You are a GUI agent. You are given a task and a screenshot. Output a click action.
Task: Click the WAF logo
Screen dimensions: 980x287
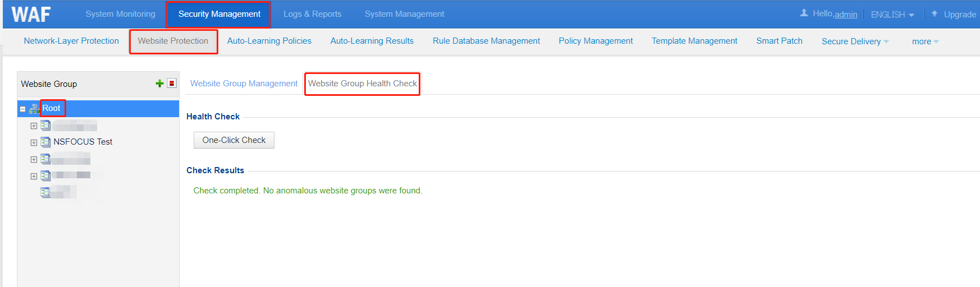tap(31, 14)
